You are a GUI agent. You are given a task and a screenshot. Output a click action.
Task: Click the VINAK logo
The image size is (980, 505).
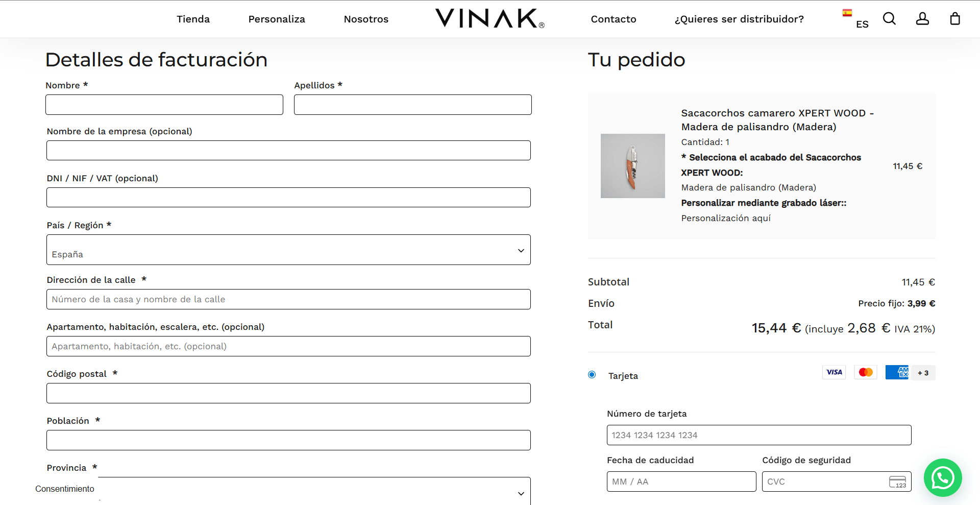point(489,19)
